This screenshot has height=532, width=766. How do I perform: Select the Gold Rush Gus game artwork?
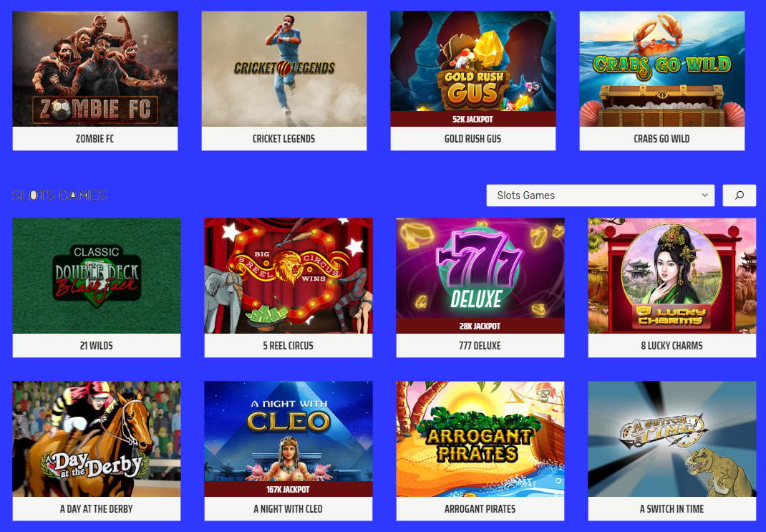(x=473, y=62)
